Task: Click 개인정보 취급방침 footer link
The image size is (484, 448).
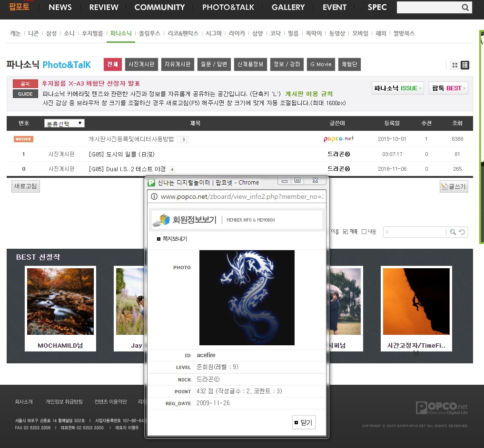Action: [x=64, y=402]
